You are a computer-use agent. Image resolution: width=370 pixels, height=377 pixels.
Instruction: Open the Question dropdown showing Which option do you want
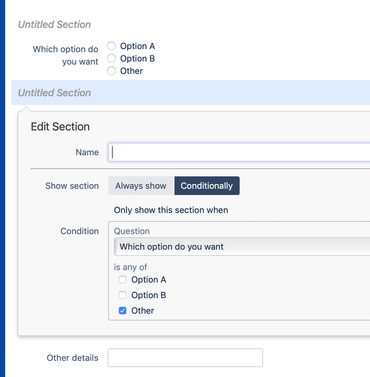click(242, 247)
